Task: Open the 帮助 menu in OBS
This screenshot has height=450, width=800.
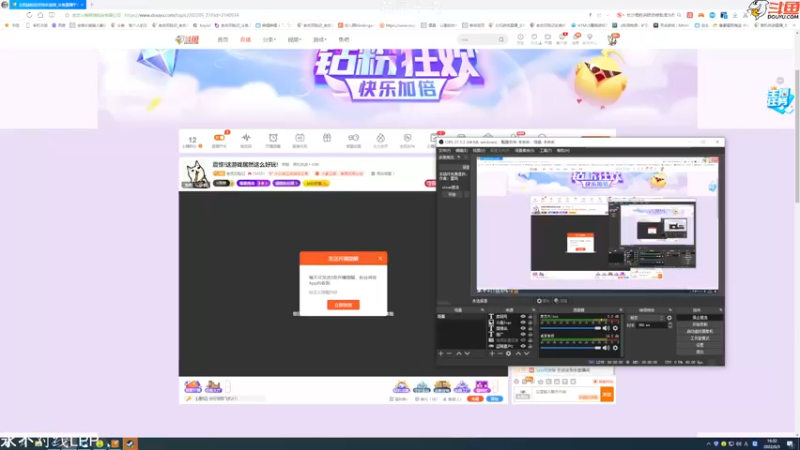Action: tap(563, 151)
